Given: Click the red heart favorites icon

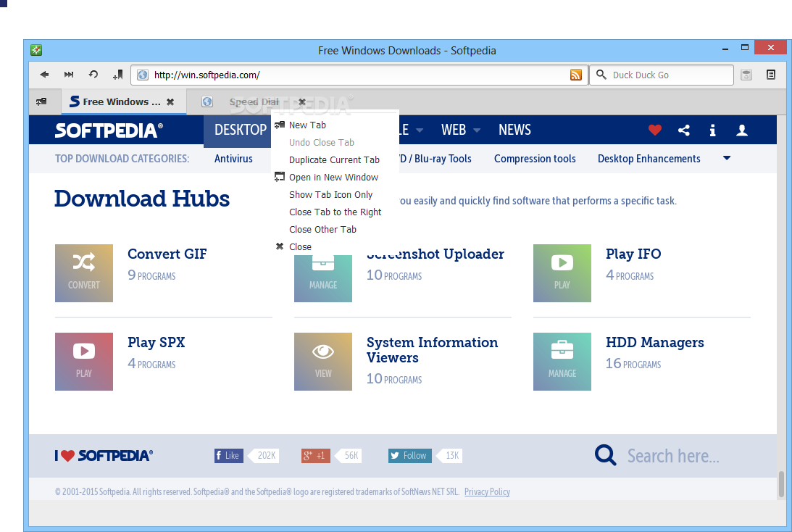Looking at the screenshot, I should pyautogui.click(x=654, y=130).
